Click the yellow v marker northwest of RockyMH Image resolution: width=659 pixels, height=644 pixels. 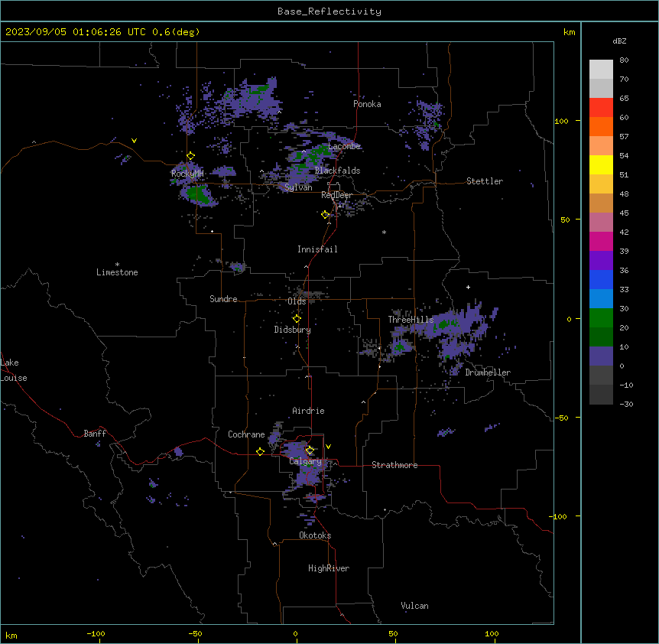(x=134, y=141)
